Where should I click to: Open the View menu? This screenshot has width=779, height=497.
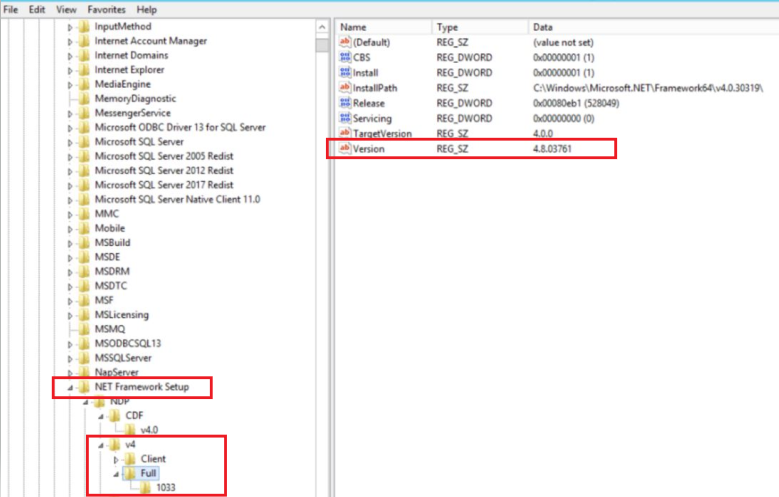66,9
